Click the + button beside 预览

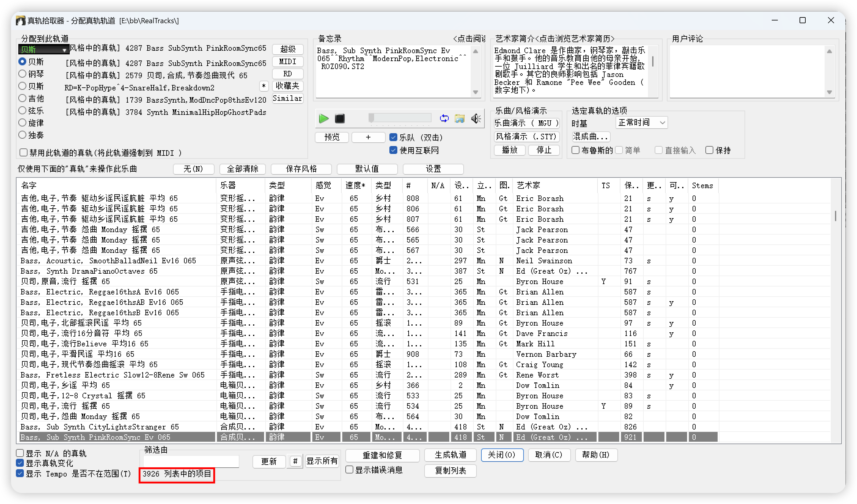click(368, 137)
